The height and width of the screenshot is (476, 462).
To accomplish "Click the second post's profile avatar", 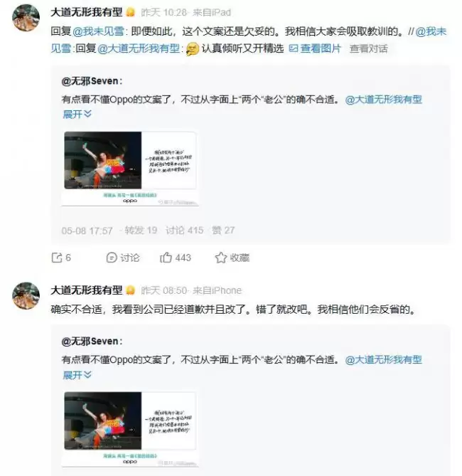I will [x=26, y=295].
